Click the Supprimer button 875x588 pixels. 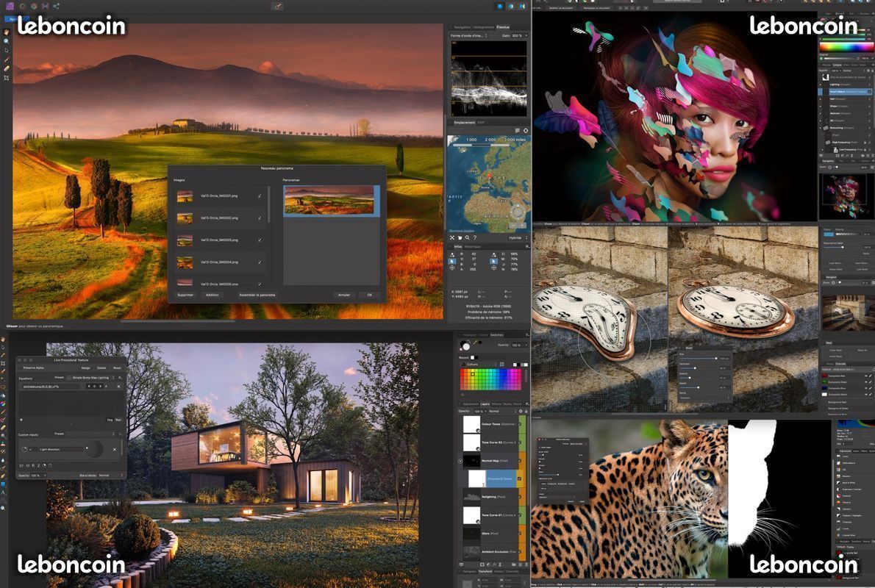(185, 295)
